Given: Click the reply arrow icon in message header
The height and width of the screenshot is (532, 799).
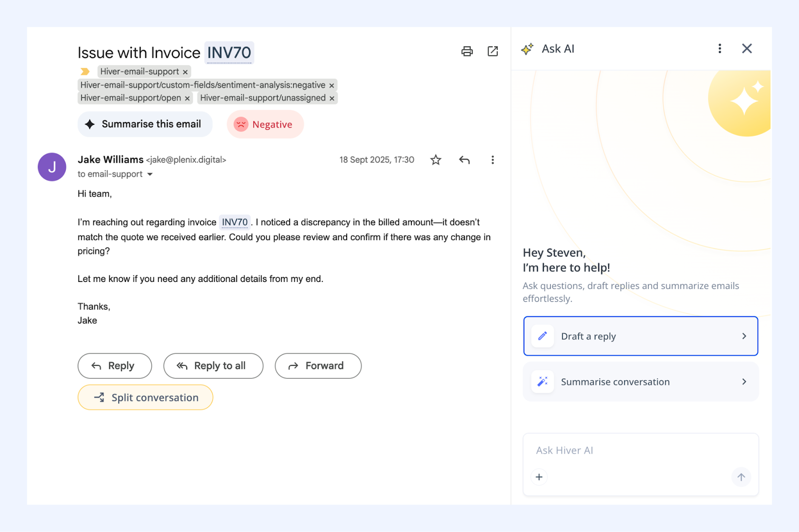Looking at the screenshot, I should click(x=464, y=160).
